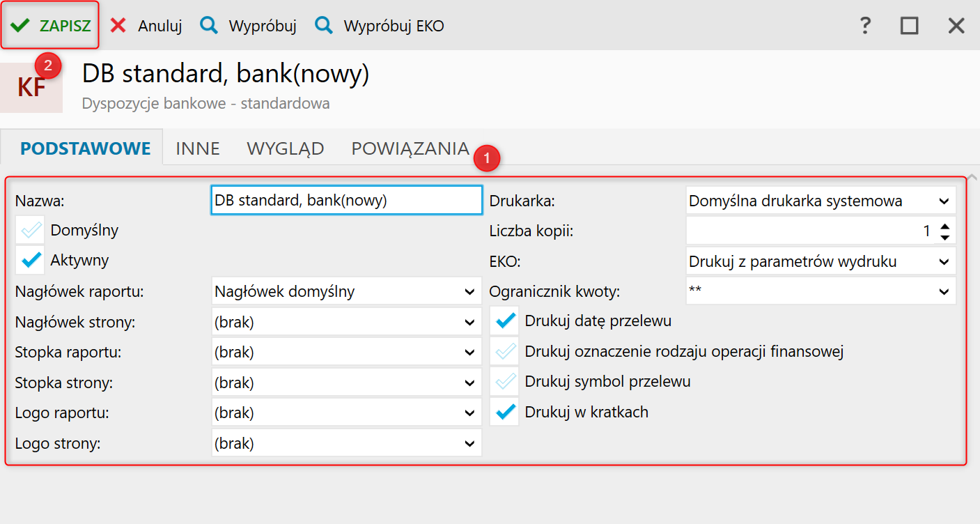This screenshot has height=524, width=980.
Task: Open the WYGLĄD tab
Action: (x=286, y=148)
